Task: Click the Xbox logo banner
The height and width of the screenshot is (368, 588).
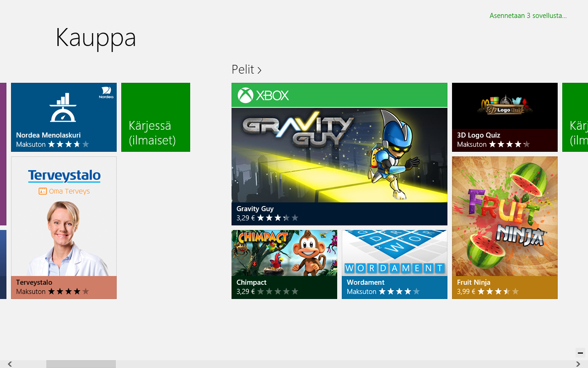Action: coord(339,95)
